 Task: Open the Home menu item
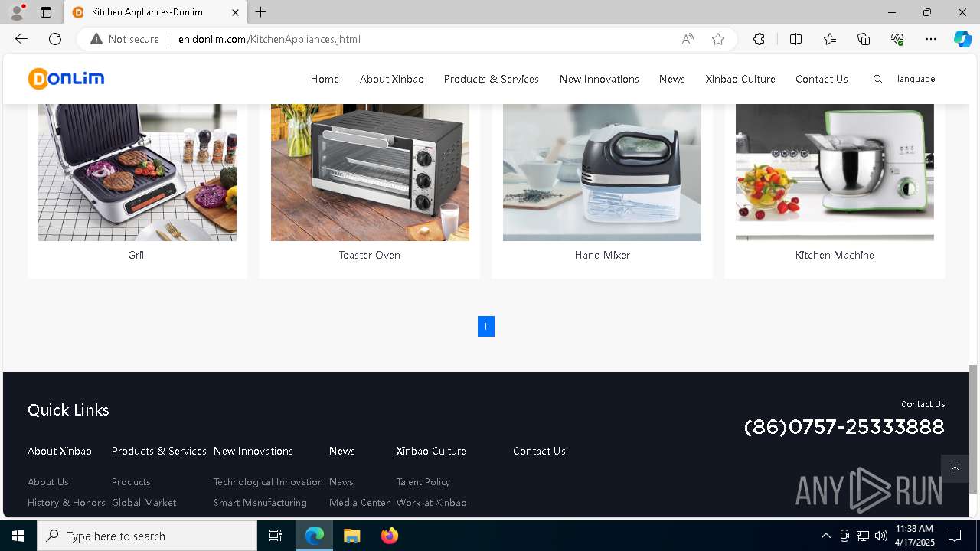coord(325,79)
